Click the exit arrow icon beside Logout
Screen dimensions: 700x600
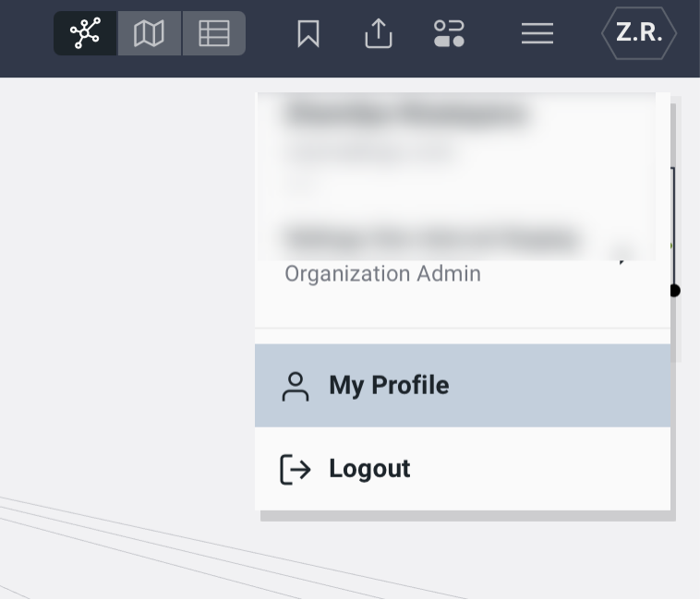point(295,469)
